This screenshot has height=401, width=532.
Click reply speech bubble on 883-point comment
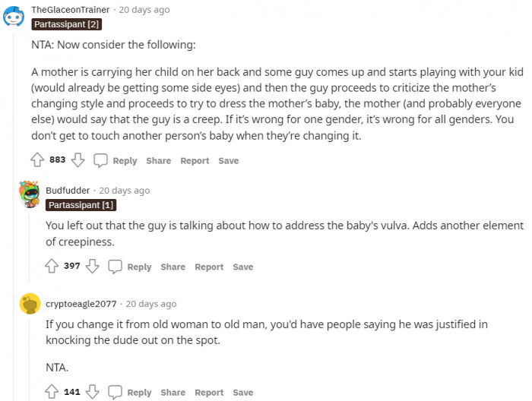tap(100, 160)
